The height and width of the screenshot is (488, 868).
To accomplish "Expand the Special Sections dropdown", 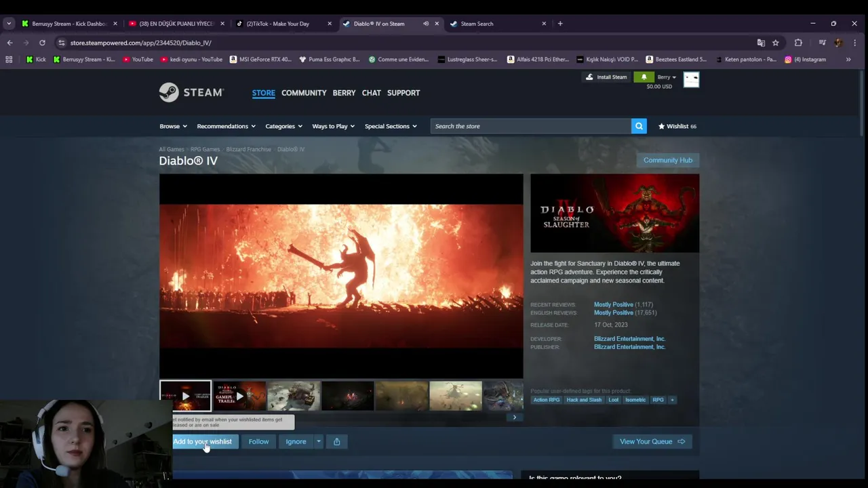I will [x=391, y=126].
